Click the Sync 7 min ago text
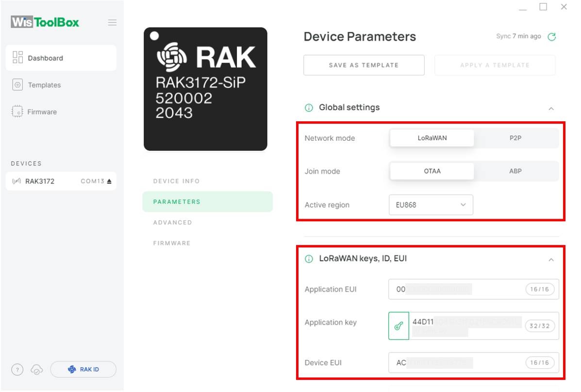This screenshot has height=392, width=581. pyautogui.click(x=518, y=36)
